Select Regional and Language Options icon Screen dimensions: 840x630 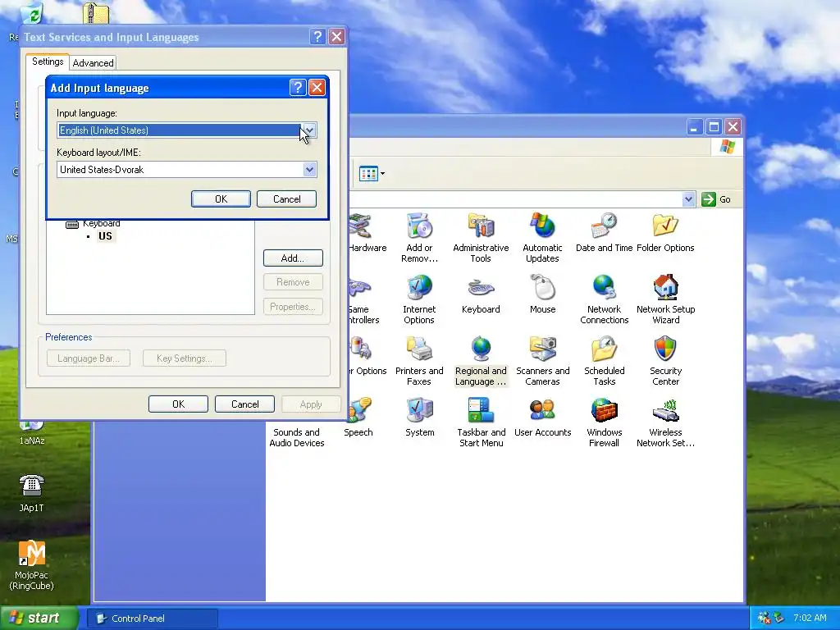click(x=481, y=361)
